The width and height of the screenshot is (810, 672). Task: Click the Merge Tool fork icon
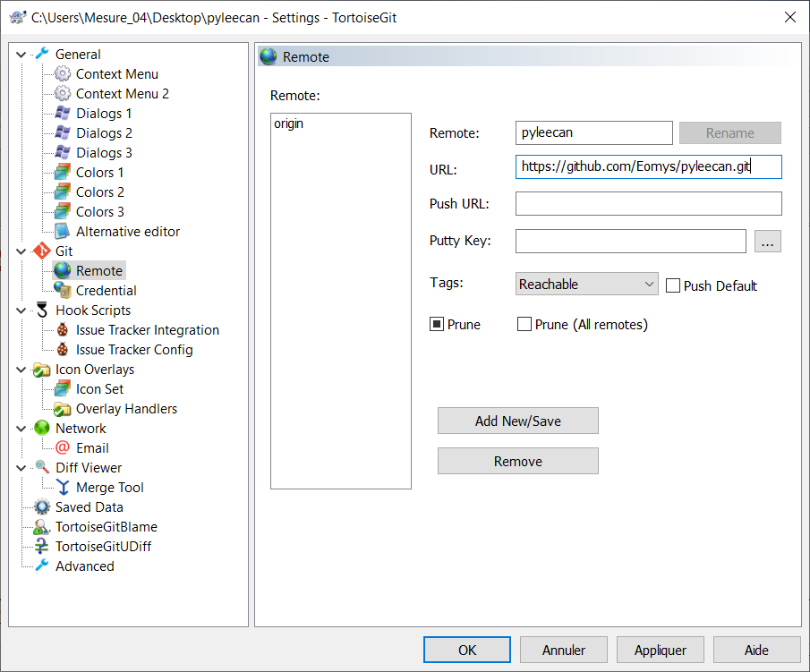click(x=63, y=487)
